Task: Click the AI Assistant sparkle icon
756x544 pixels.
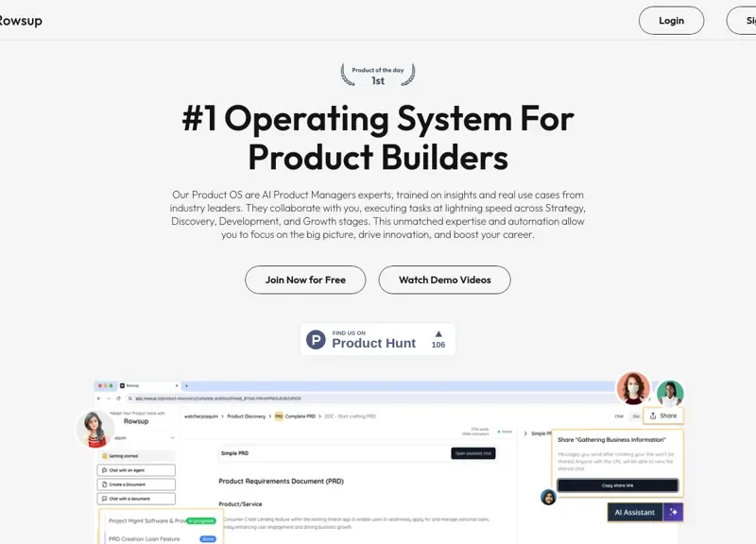Action: pyautogui.click(x=672, y=512)
